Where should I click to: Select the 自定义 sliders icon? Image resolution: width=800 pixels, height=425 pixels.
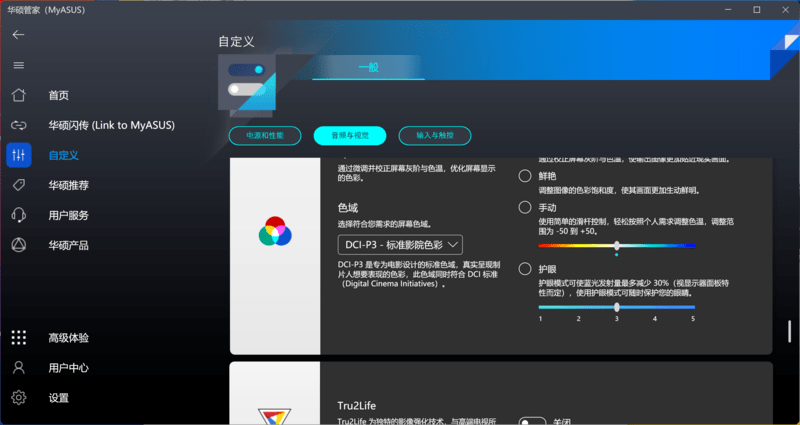click(18, 155)
